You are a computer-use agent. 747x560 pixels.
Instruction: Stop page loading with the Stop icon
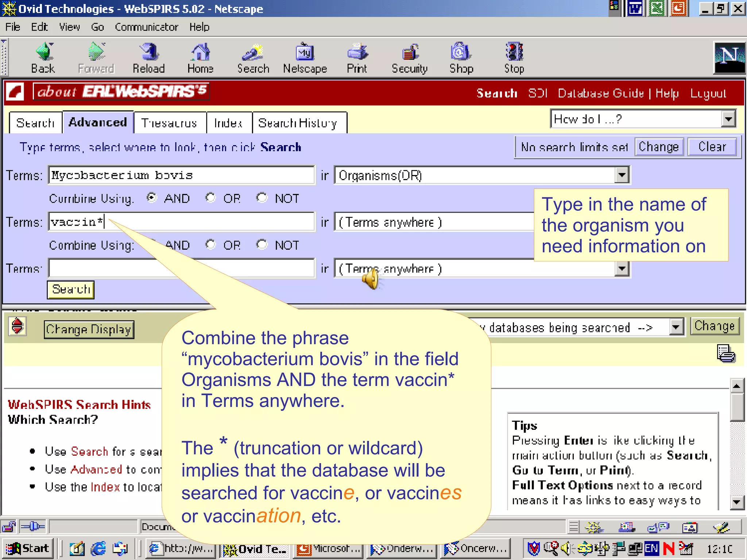click(x=514, y=58)
